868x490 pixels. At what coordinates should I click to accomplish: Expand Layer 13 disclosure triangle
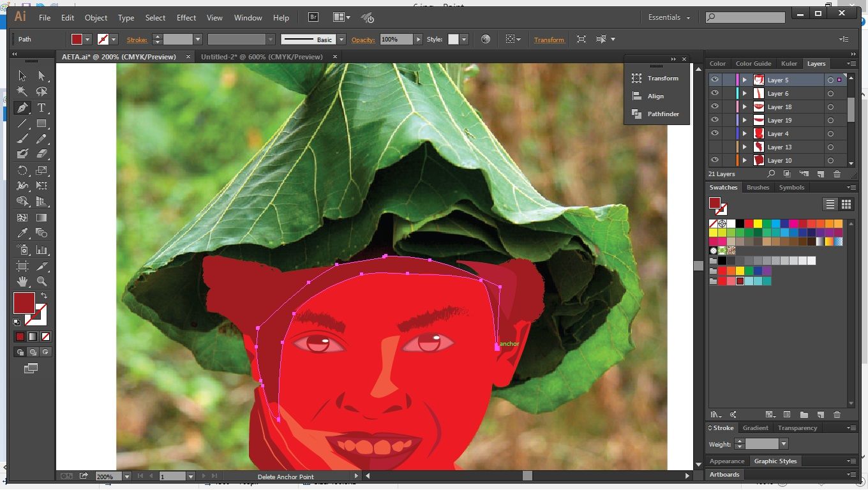pyautogui.click(x=744, y=147)
